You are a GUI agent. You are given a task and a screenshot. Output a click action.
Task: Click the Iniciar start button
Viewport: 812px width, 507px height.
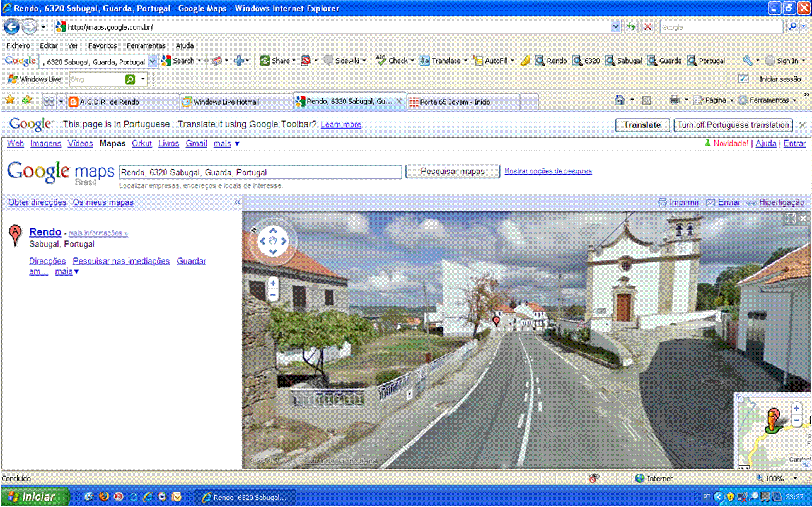tap(35, 497)
